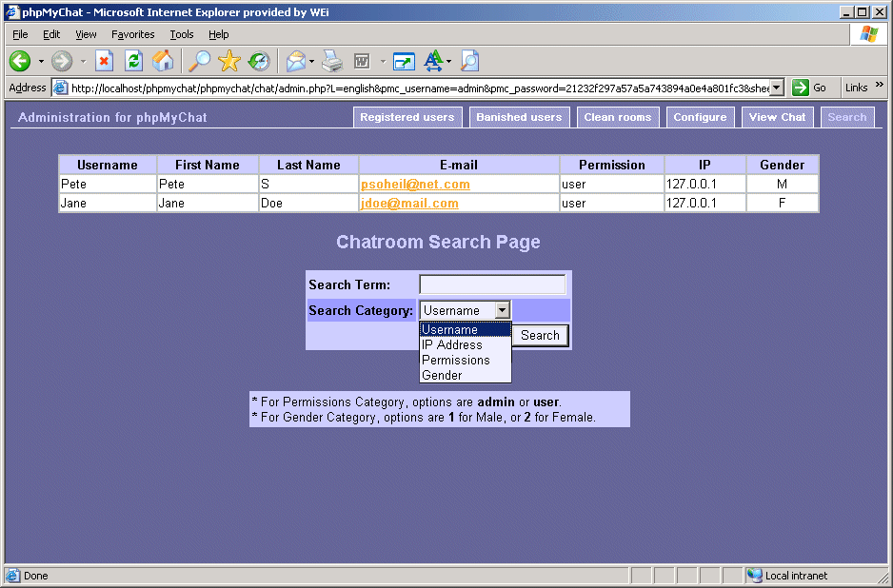Click the Gender cell 'F' for Jane
The image size is (893, 588).
[782, 204]
